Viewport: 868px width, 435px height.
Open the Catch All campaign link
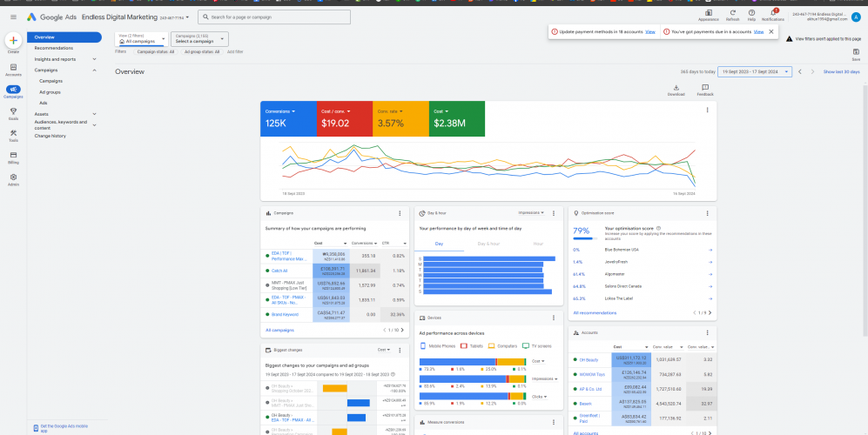click(x=279, y=271)
